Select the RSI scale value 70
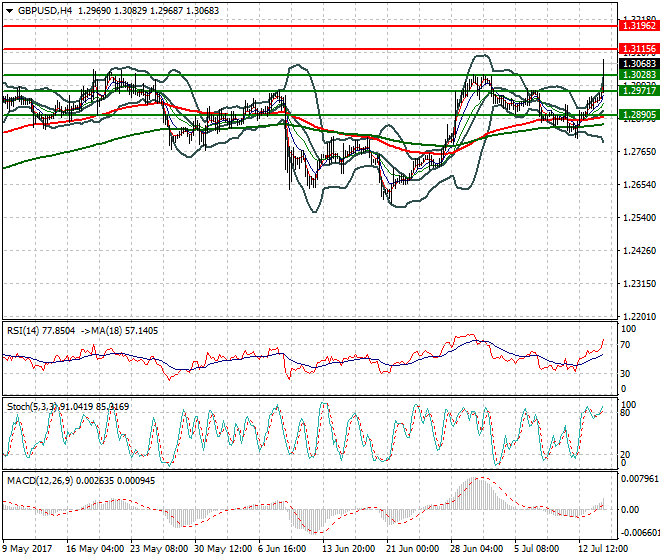The height and width of the screenshot is (560, 660). click(626, 345)
